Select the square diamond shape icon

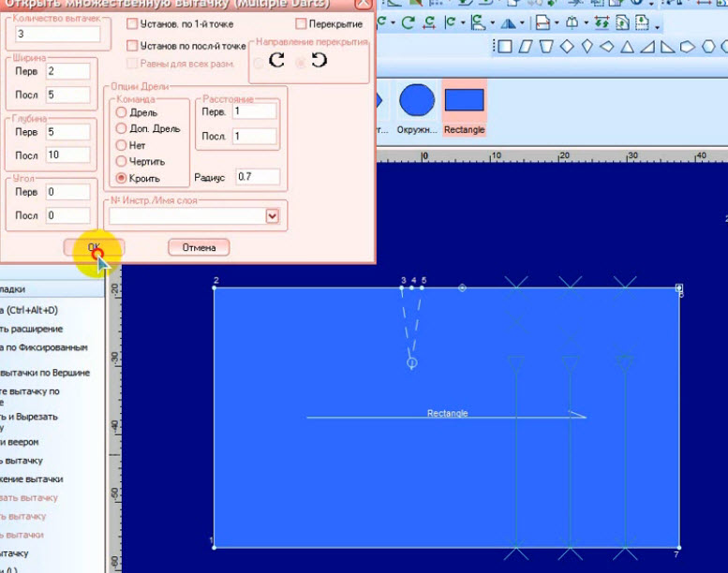(x=567, y=47)
